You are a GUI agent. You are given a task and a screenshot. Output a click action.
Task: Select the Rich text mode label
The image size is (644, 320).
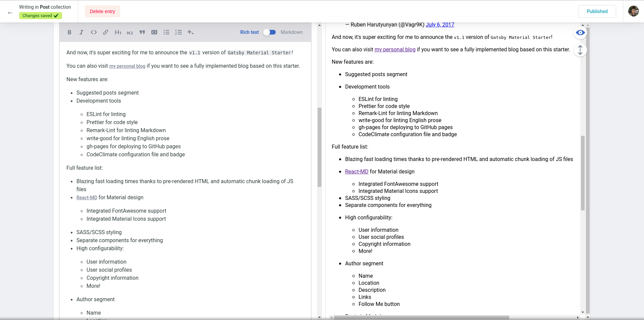click(x=249, y=32)
